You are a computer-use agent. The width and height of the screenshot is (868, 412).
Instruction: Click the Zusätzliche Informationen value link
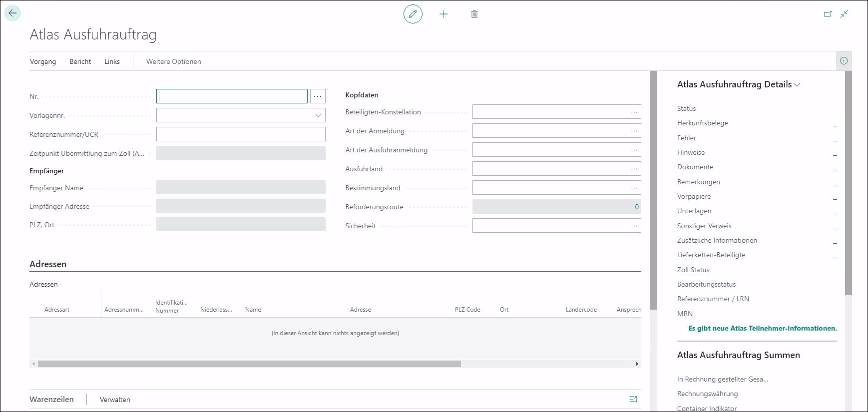(835, 241)
